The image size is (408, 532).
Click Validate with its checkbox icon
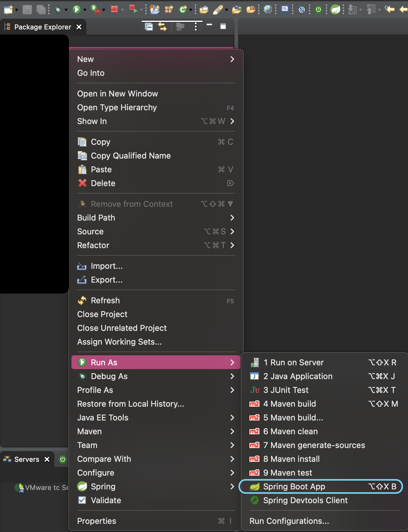(x=106, y=500)
